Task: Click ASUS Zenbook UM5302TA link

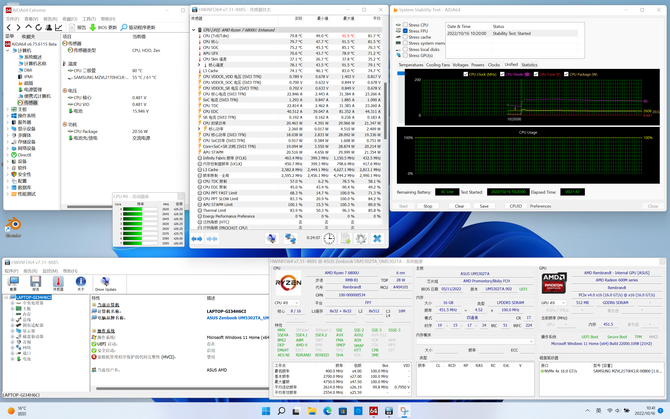Action: pos(238,318)
